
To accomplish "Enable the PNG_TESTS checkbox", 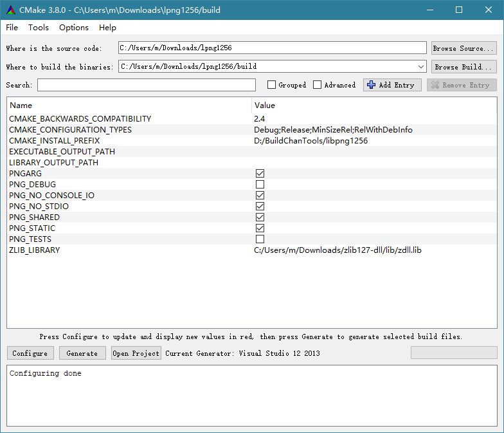I will [260, 239].
